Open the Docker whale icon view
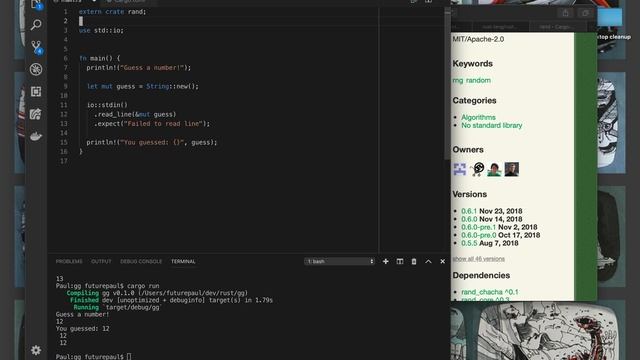This screenshot has width=640, height=360. point(36,136)
